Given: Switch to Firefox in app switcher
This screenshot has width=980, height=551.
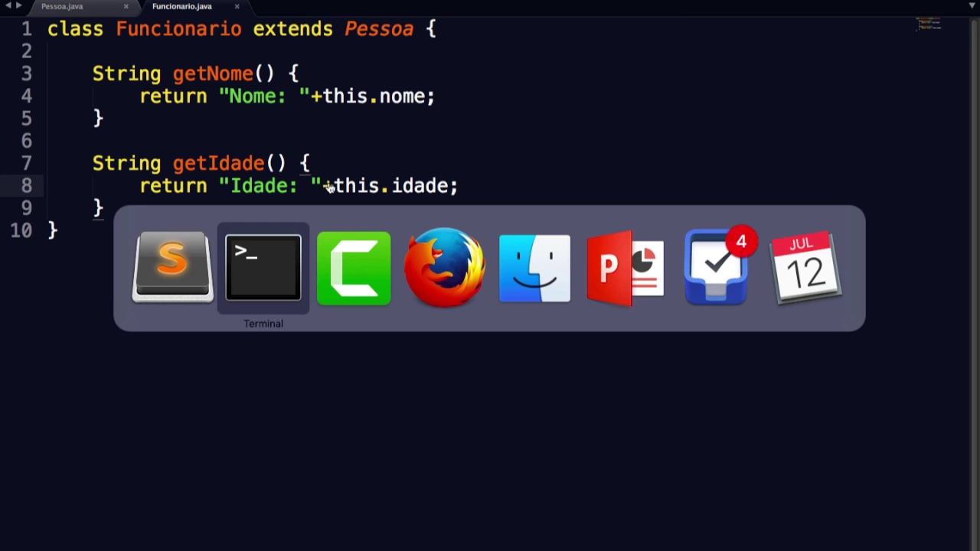Looking at the screenshot, I should [x=444, y=268].
